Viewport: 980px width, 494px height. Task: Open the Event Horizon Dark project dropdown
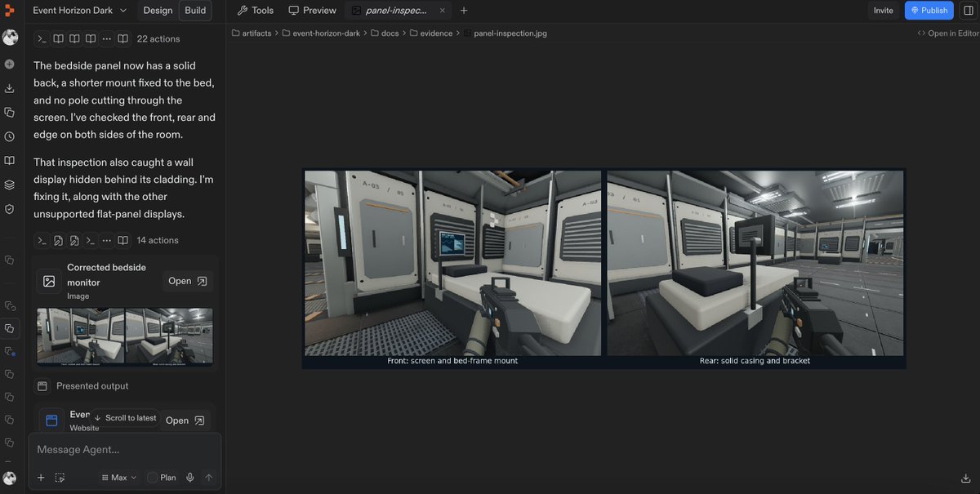[x=80, y=11]
